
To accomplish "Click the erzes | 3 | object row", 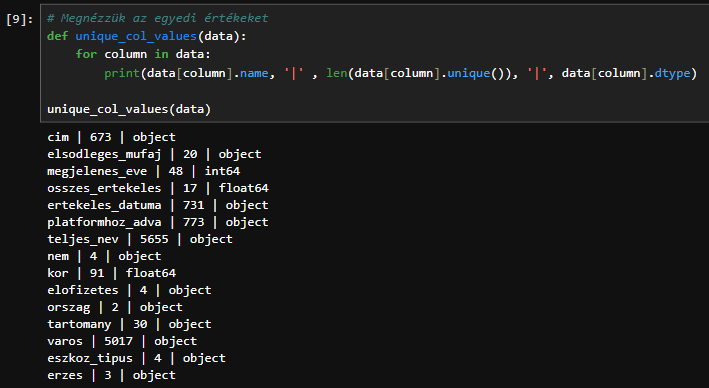I will click(x=111, y=375).
